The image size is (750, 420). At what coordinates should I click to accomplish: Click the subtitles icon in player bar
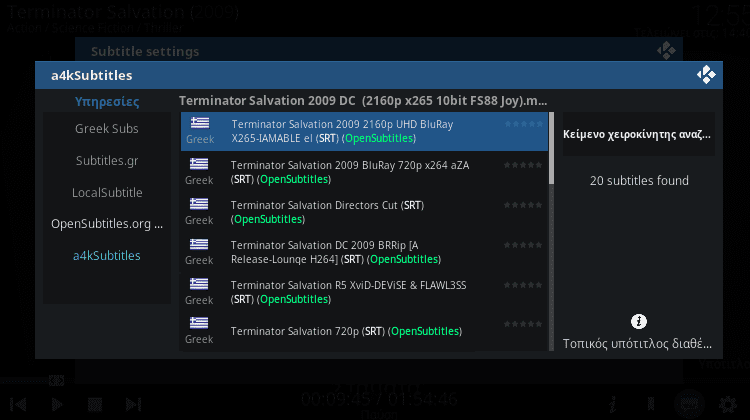689,405
